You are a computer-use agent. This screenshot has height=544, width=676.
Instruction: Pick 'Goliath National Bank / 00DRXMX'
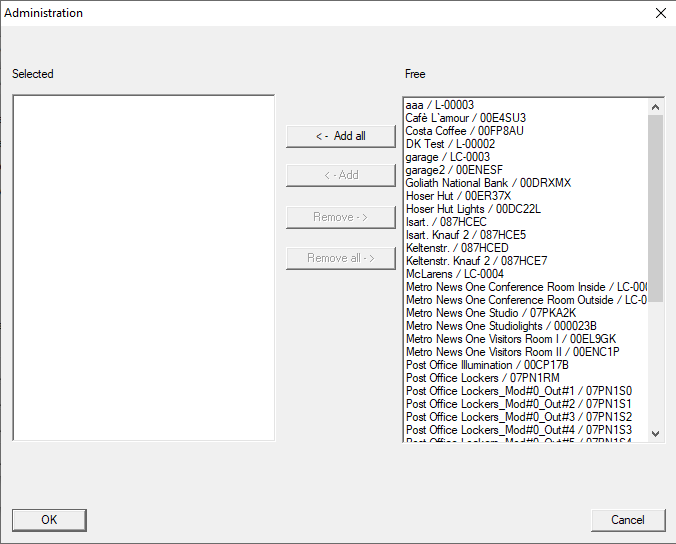(488, 183)
